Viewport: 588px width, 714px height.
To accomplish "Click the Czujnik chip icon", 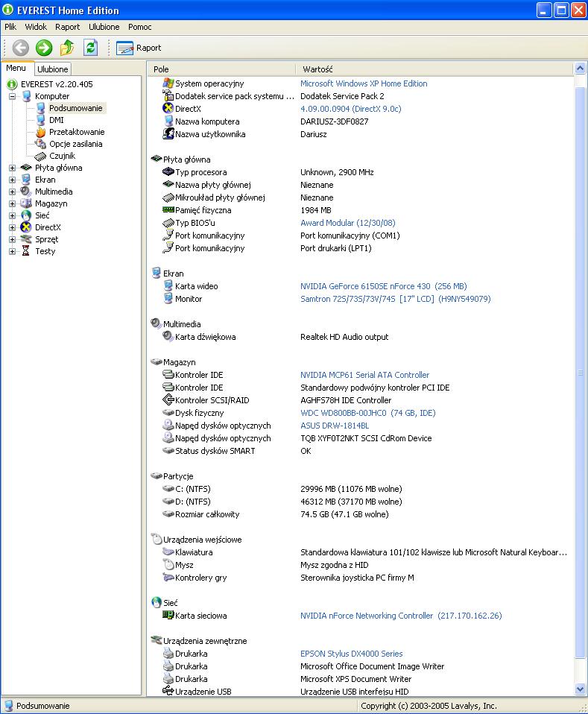I will pyautogui.click(x=40, y=157).
